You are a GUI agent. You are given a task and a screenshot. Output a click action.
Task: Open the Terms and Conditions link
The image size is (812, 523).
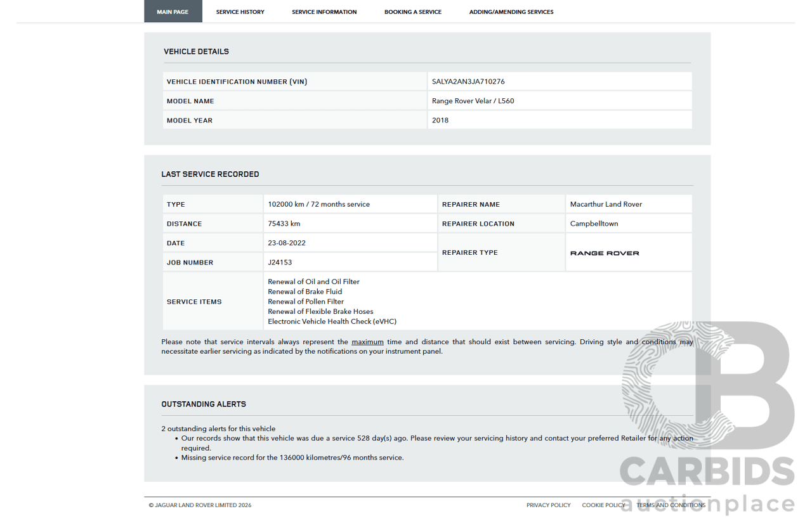pyautogui.click(x=671, y=505)
